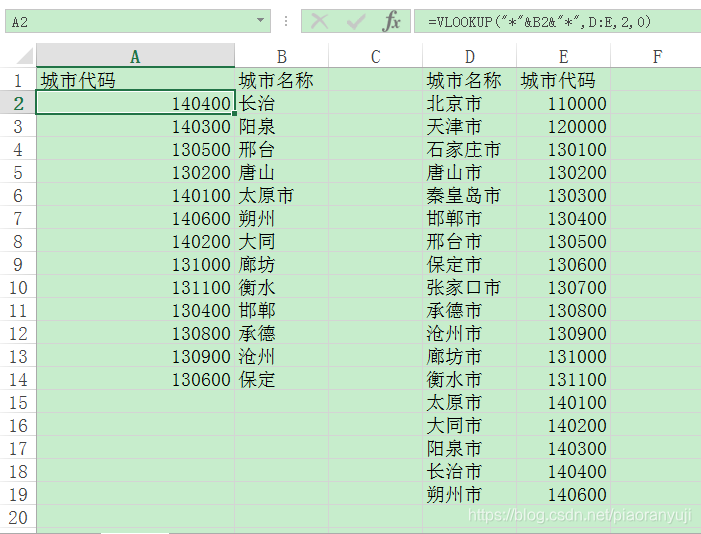This screenshot has height=534, width=701.
Task: Select cell B10 containing 衡水
Action: click(x=282, y=288)
